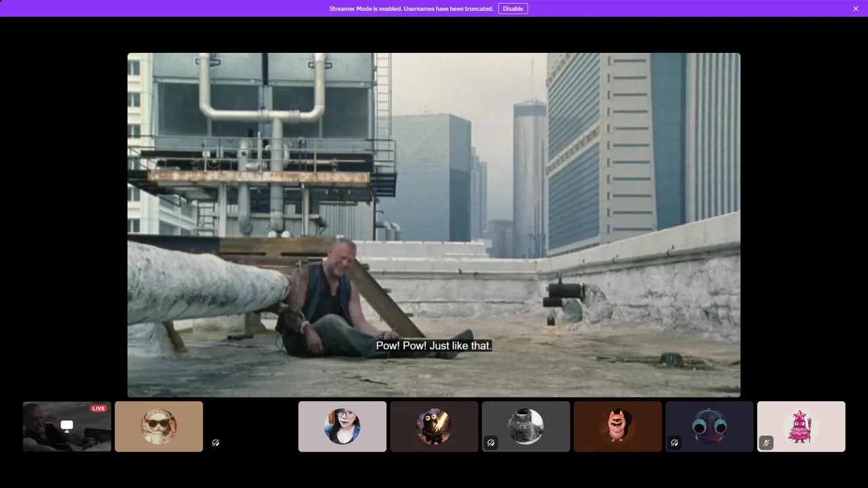Click the main stream video showing the rooftop scene
The width and height of the screenshot is (868, 488).
pos(434,225)
